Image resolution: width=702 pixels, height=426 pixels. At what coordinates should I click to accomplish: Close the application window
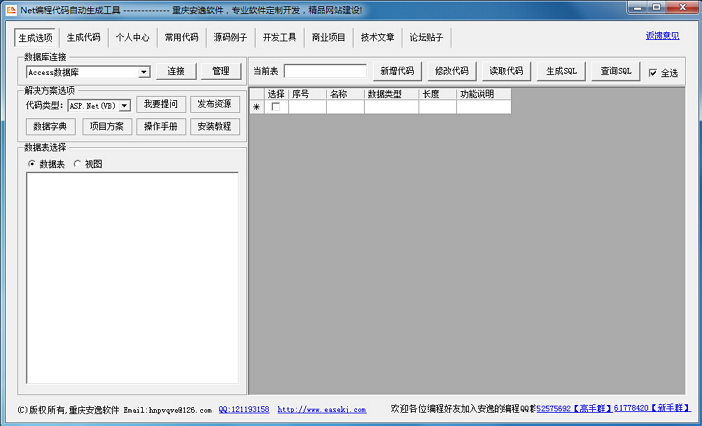(683, 7)
